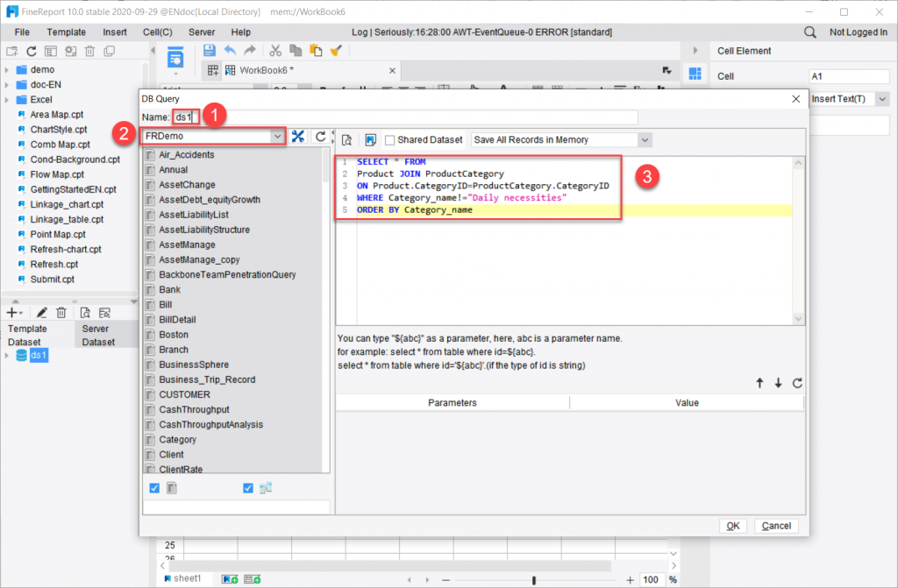Viewport: 898px width, 588px height.
Task: Move parameter up with the up arrow
Action: click(759, 383)
